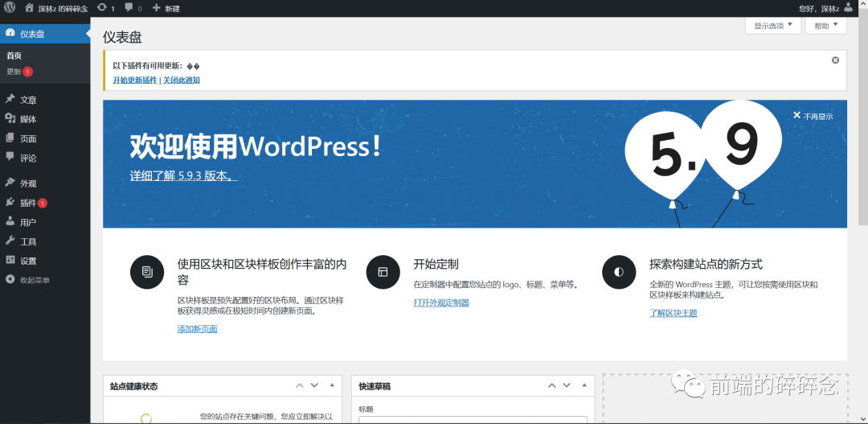Click the 页面 pages icon
This screenshot has width=868, height=424.
click(10, 138)
